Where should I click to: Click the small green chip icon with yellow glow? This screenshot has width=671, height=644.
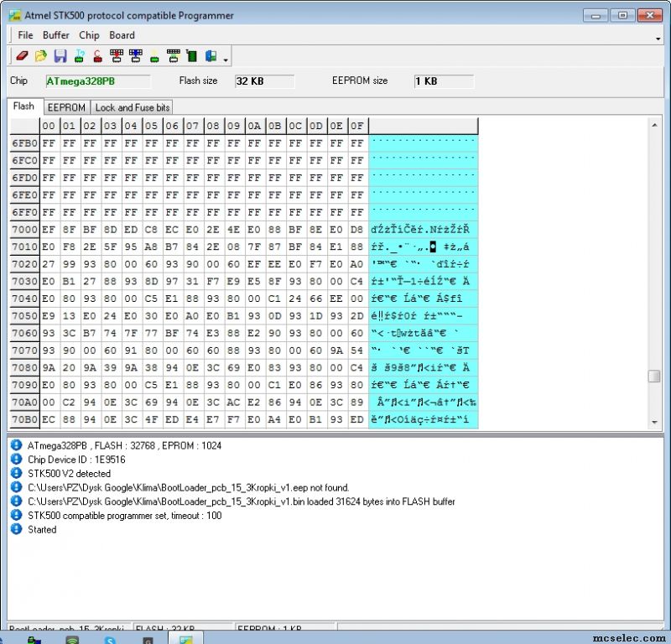pos(154,57)
